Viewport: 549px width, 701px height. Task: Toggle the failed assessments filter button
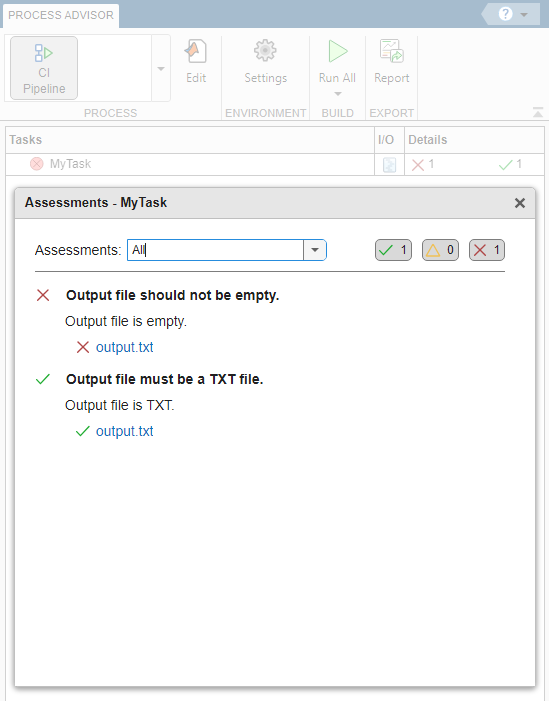click(x=487, y=250)
